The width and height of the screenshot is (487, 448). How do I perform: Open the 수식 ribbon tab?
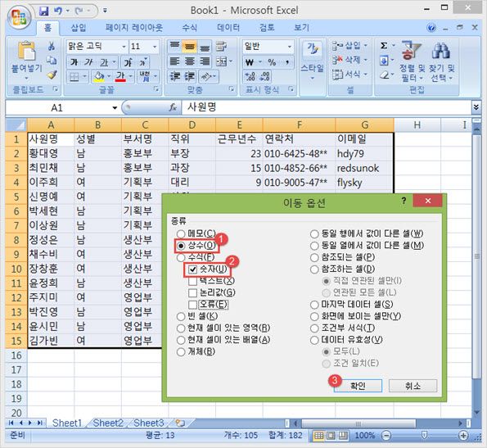pyautogui.click(x=189, y=28)
